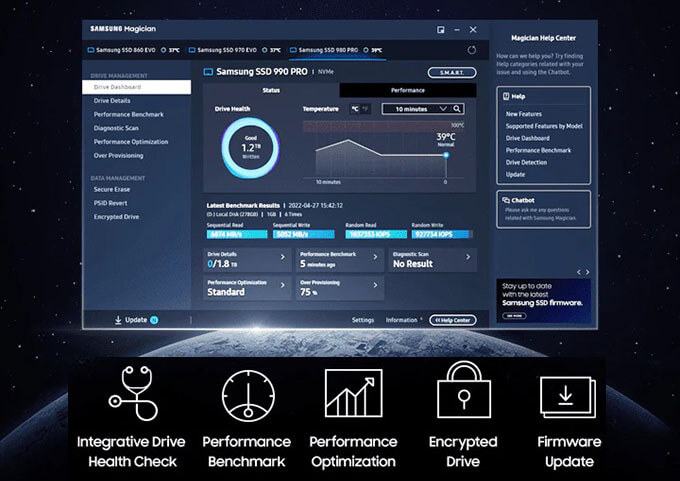Screen dimensions: 680x481
Task: Switch temperature unit to Fahrenheit
Action: click(366, 108)
